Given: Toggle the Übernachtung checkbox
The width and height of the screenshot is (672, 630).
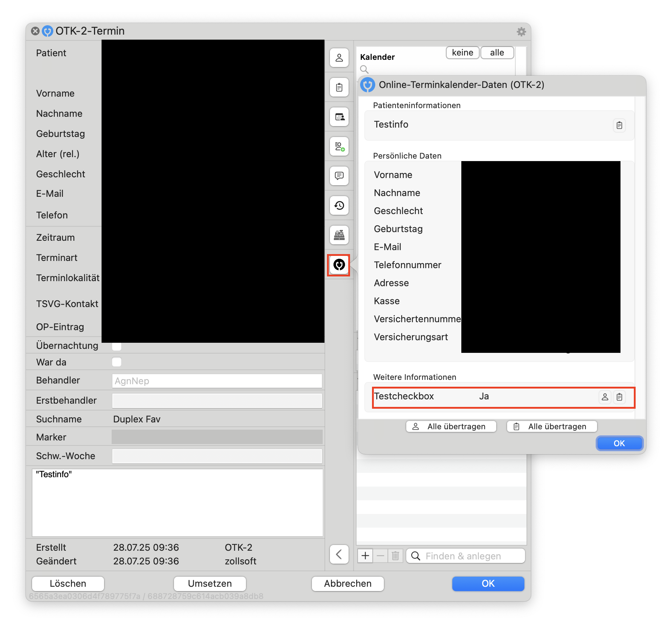Looking at the screenshot, I should point(117,346).
